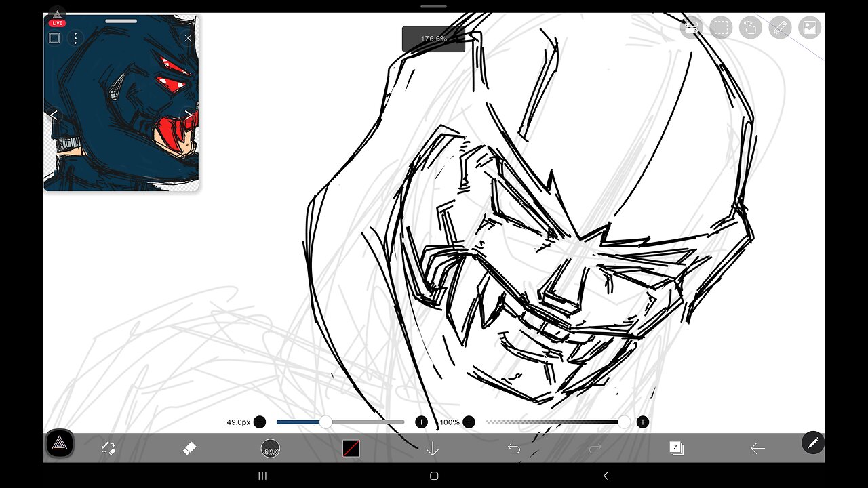Click the 176.6% zoom indicator

tap(433, 39)
